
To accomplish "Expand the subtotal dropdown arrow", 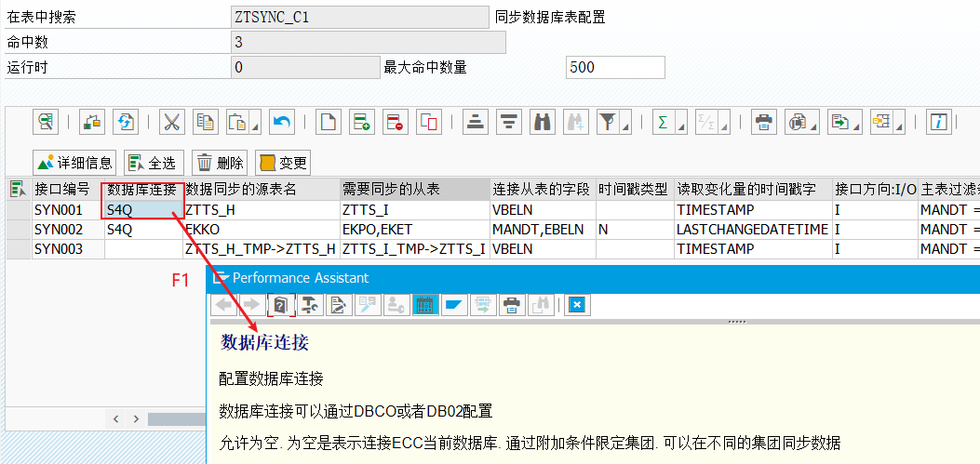I will (722, 126).
